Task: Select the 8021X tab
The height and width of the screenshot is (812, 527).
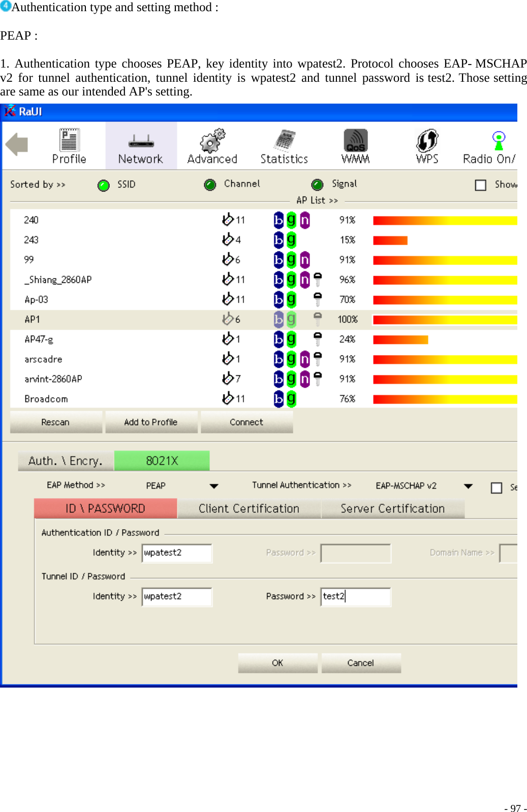Action: [x=162, y=461]
